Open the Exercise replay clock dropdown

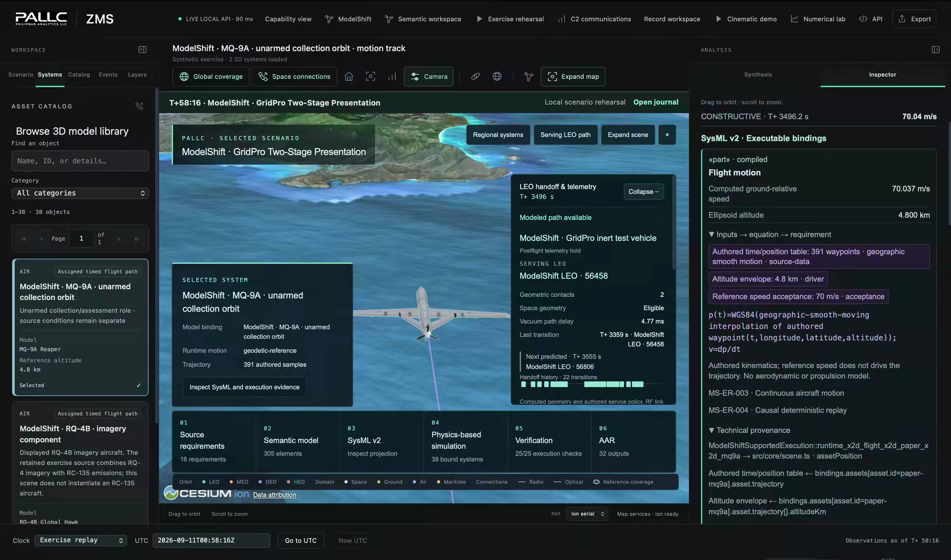(81, 540)
